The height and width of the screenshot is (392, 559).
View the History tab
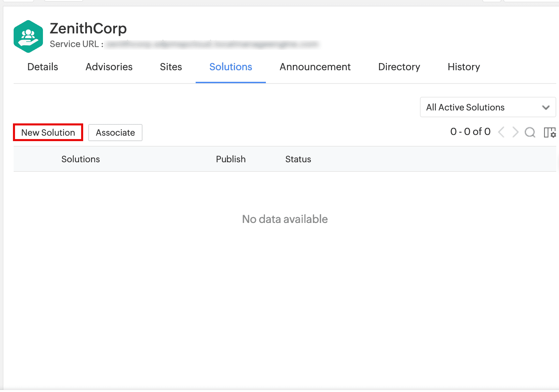(464, 67)
